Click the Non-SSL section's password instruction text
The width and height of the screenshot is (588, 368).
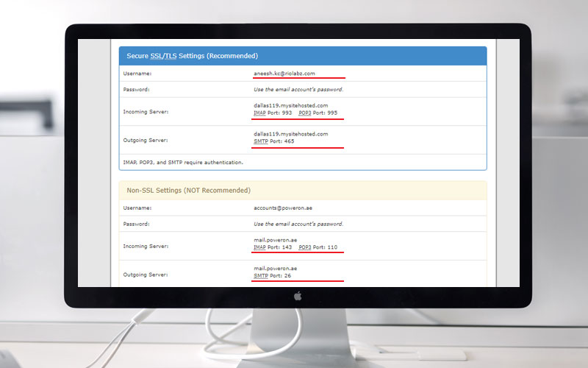click(x=298, y=224)
